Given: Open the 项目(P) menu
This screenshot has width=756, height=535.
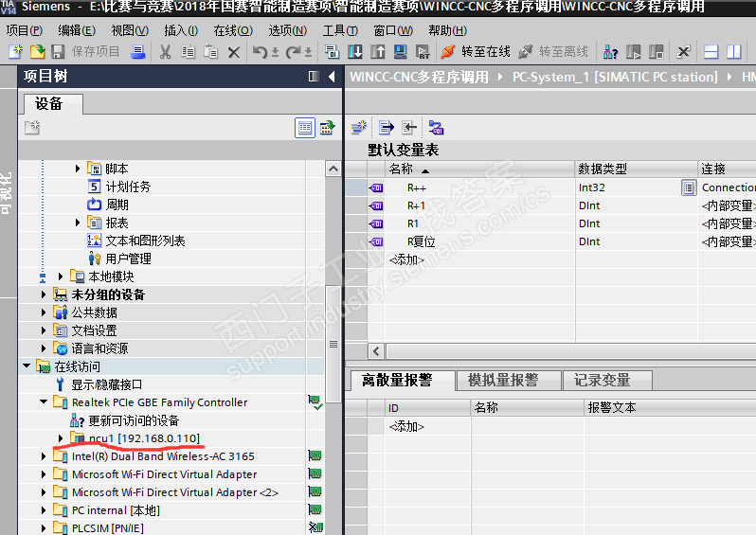Looking at the screenshot, I should [x=25, y=30].
